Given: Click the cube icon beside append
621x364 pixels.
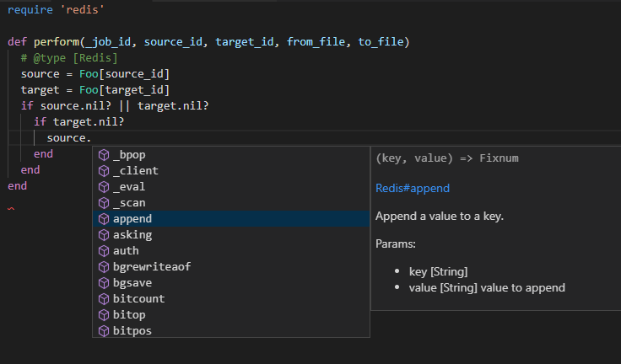Looking at the screenshot, I should [x=104, y=219].
